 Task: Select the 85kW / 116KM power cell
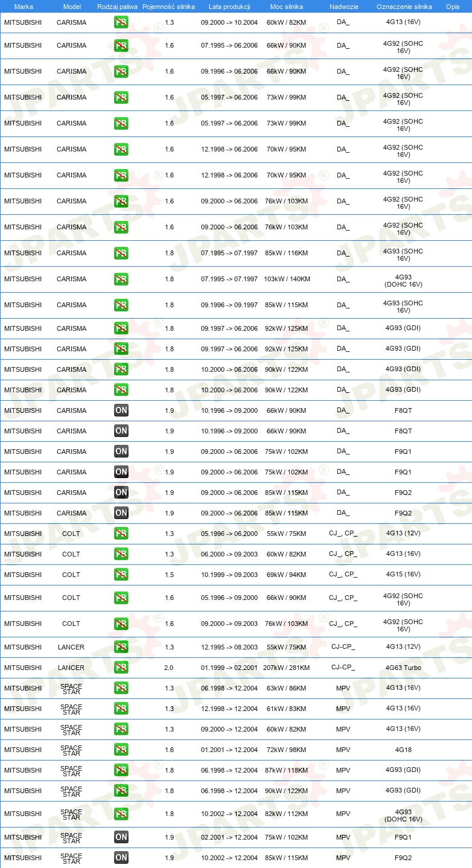pyautogui.click(x=287, y=254)
